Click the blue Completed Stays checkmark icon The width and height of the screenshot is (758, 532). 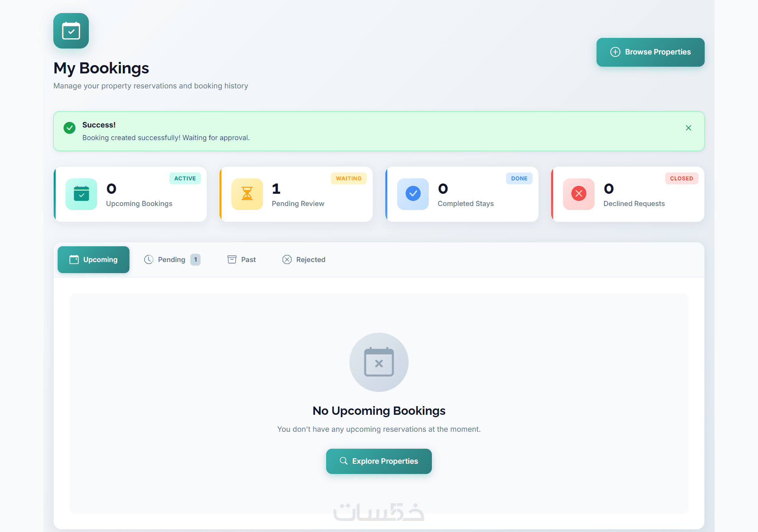[x=413, y=194]
